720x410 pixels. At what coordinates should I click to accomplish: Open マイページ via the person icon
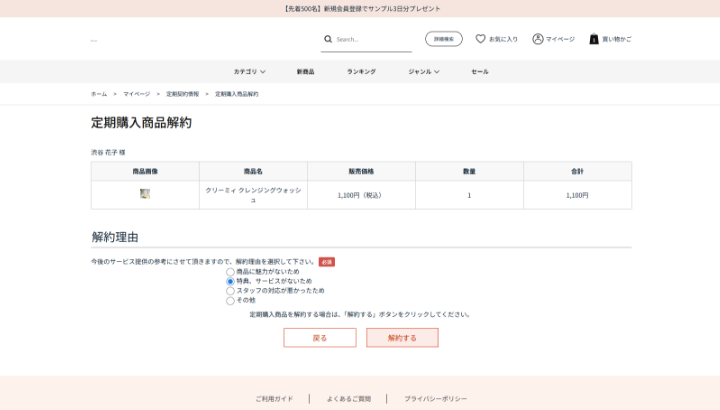538,39
